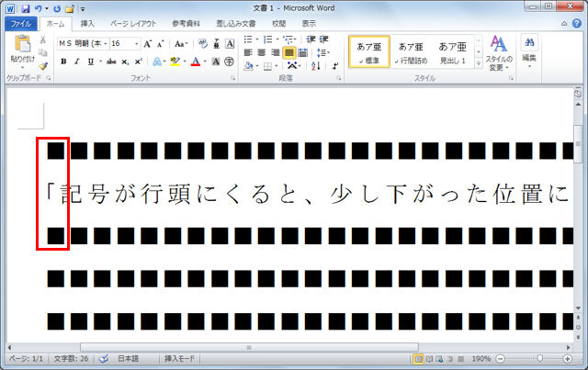This screenshot has height=370, width=588.
Task: Switch to the 参考資料 tab
Action: coord(186,24)
